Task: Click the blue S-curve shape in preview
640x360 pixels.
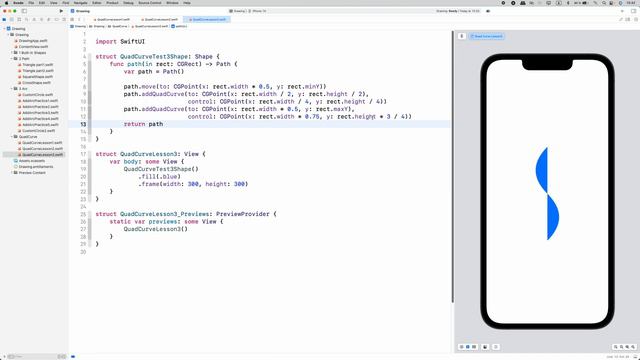Action: pyautogui.click(x=547, y=193)
